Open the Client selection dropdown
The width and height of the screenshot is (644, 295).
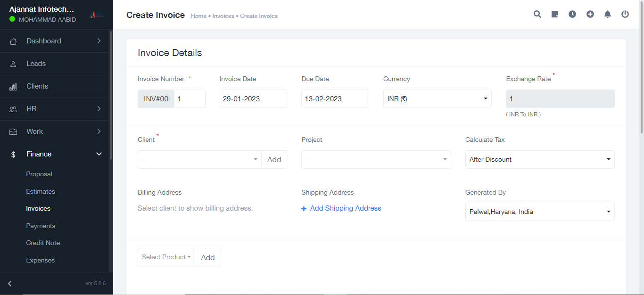click(x=199, y=160)
